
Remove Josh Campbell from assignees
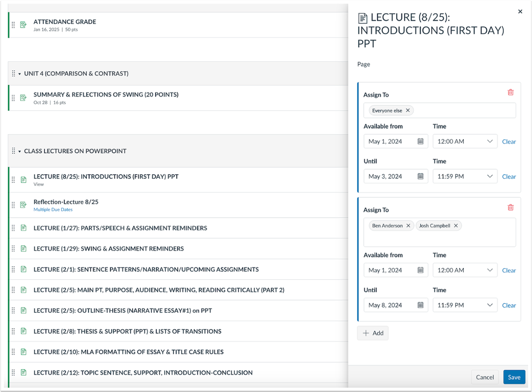pyautogui.click(x=456, y=226)
